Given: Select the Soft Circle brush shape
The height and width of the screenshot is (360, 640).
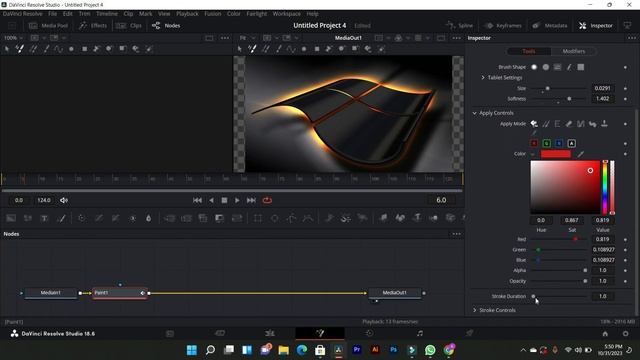Looking at the screenshot, I should [534, 67].
